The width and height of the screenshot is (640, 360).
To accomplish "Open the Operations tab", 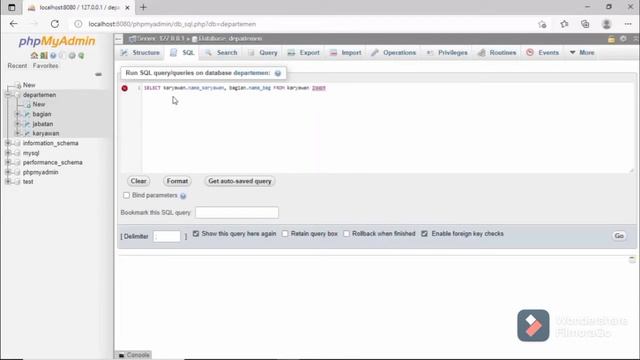I will pyautogui.click(x=393, y=53).
